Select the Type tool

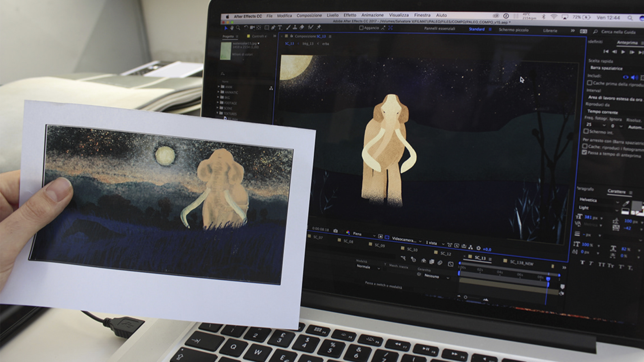pos(280,27)
